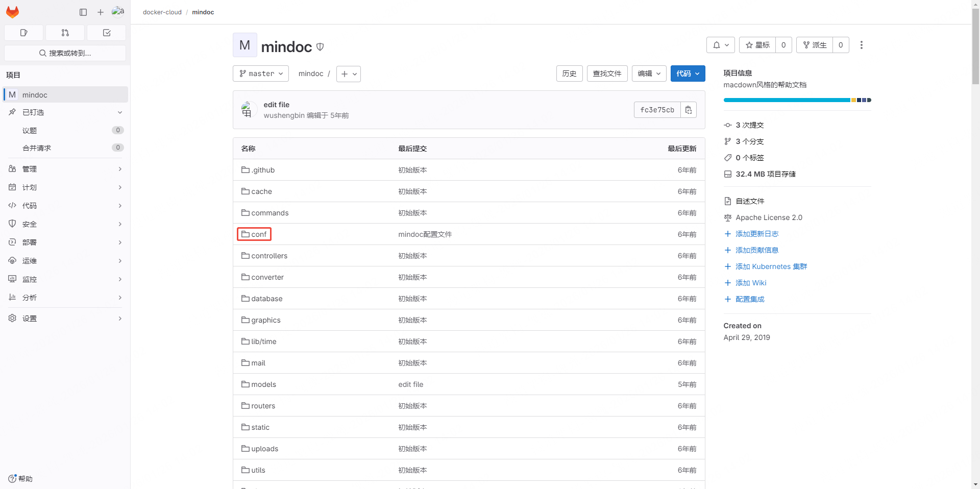The height and width of the screenshot is (489, 980).
Task: Click the GitLab fox logo
Action: [13, 12]
